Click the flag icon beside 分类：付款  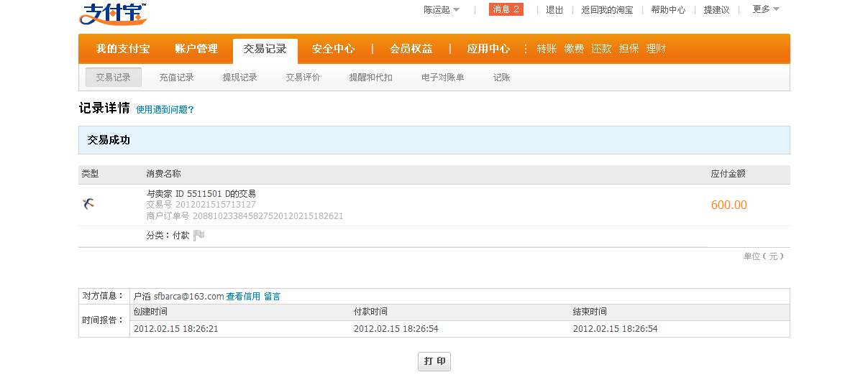(x=199, y=235)
